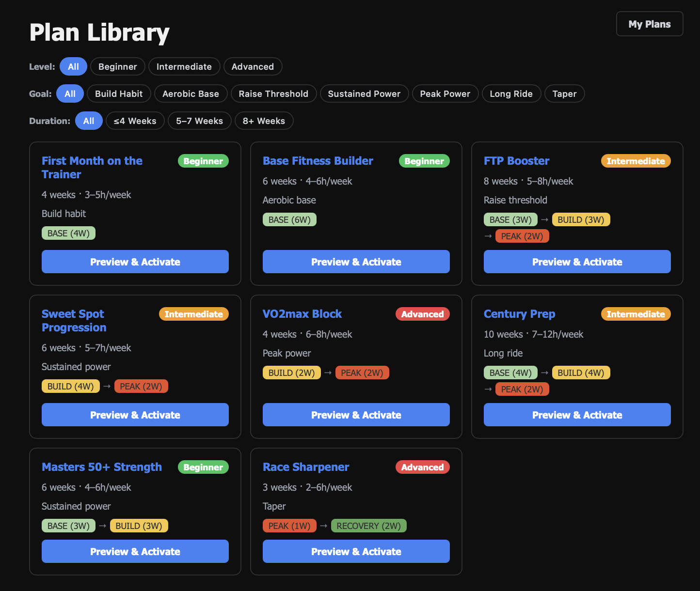Open the Century Prep plan details
This screenshot has height=591, width=700.
tap(519, 314)
